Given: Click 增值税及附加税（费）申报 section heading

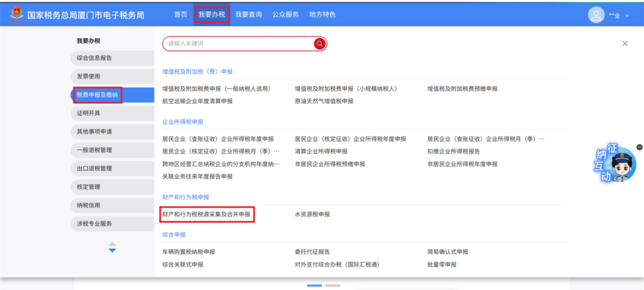Looking at the screenshot, I should coord(197,71).
